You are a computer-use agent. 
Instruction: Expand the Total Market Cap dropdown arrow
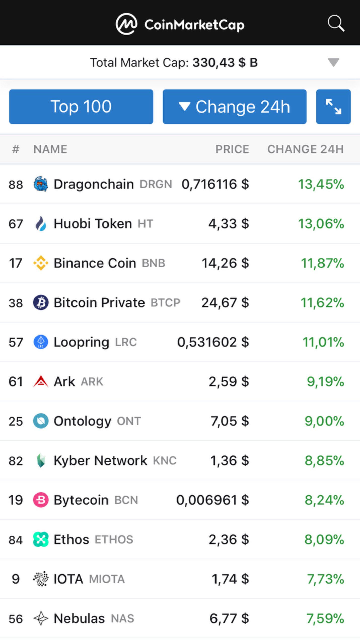tap(333, 62)
